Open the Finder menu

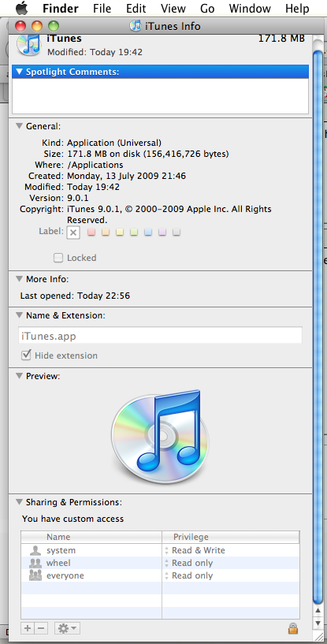60,8
